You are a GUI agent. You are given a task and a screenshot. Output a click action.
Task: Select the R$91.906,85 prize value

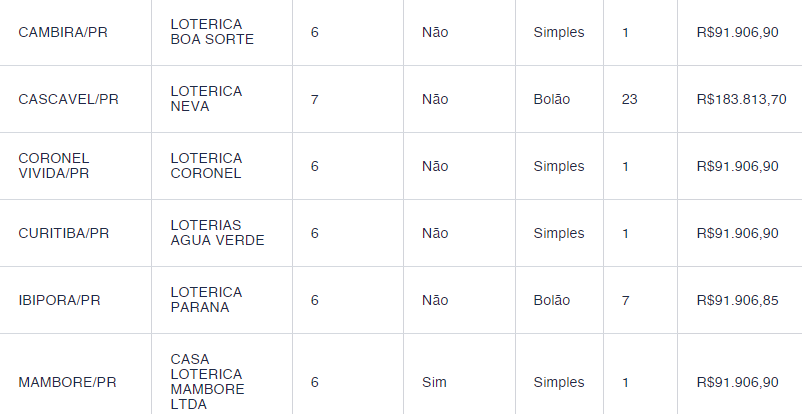[738, 300]
